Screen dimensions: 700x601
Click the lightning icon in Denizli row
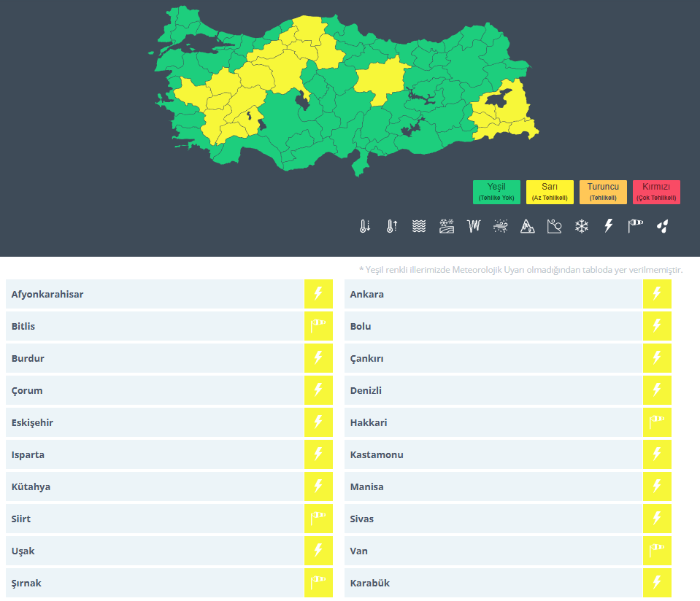[657, 390]
